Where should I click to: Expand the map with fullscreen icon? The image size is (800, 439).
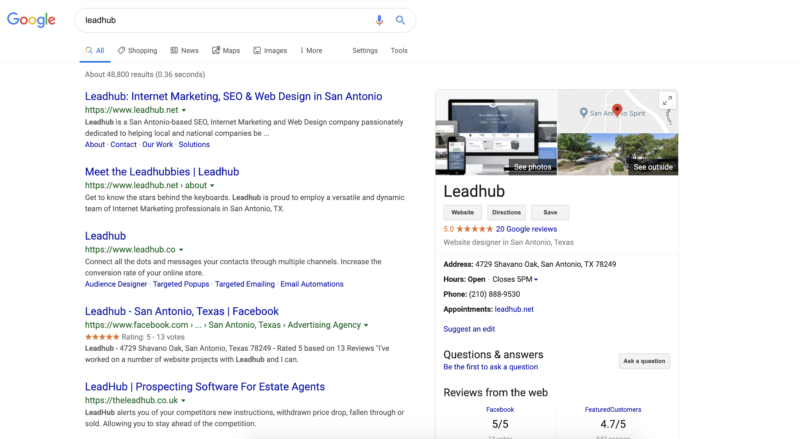(x=667, y=101)
